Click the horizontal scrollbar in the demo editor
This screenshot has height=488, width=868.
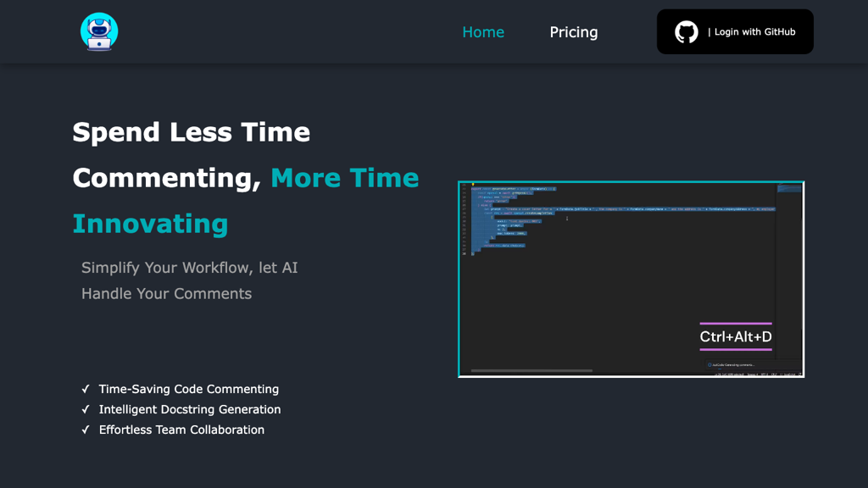pos(531,370)
